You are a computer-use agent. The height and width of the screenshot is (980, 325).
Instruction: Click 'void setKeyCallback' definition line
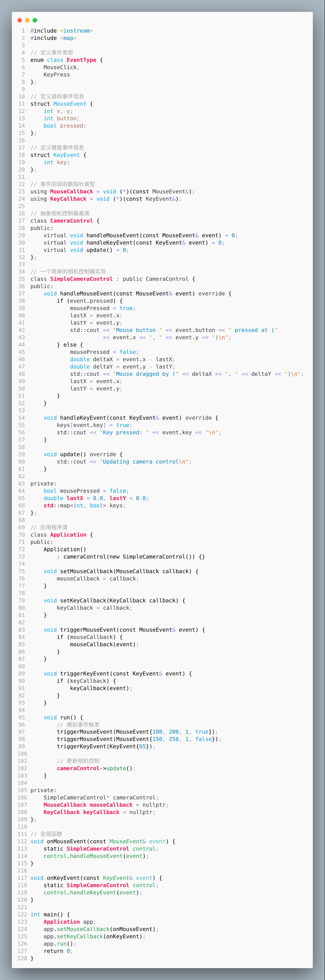[114, 600]
